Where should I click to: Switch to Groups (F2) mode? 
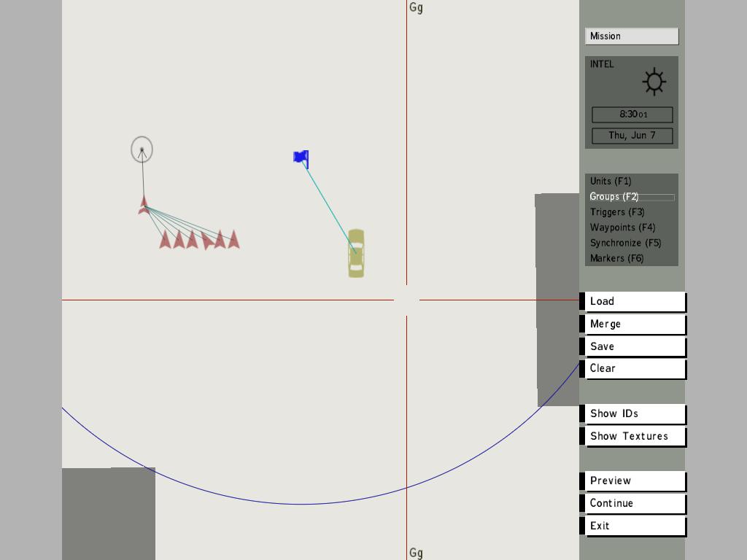(x=632, y=197)
